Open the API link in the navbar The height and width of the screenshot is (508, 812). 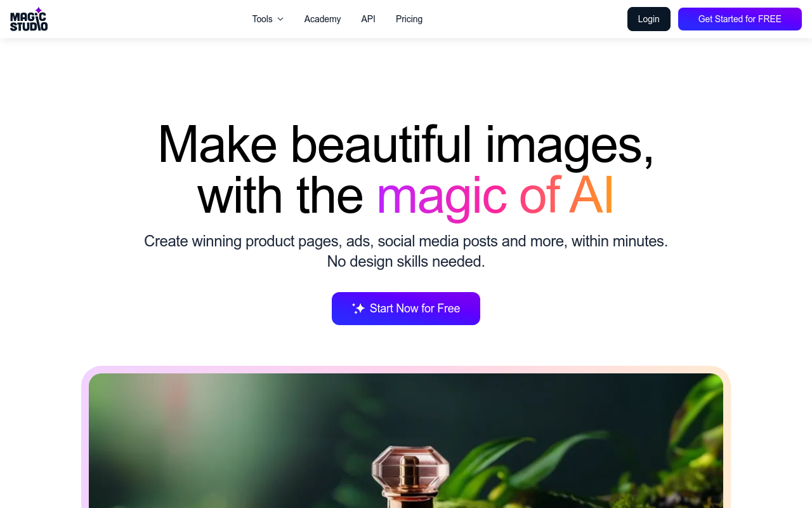tap(368, 19)
